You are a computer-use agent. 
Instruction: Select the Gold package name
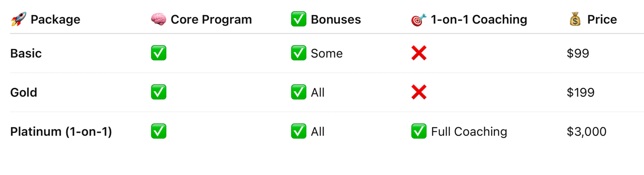pyautogui.click(x=24, y=93)
